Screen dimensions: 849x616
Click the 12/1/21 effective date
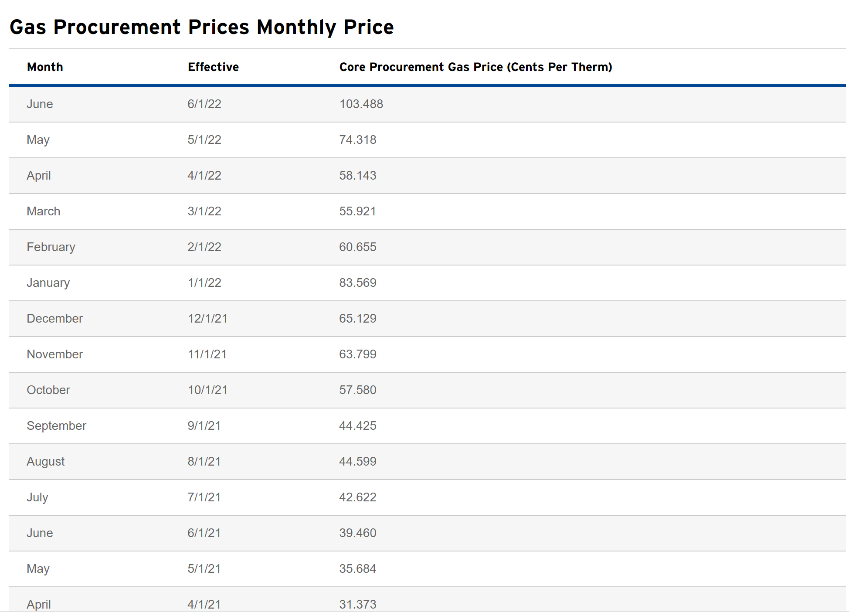point(207,319)
